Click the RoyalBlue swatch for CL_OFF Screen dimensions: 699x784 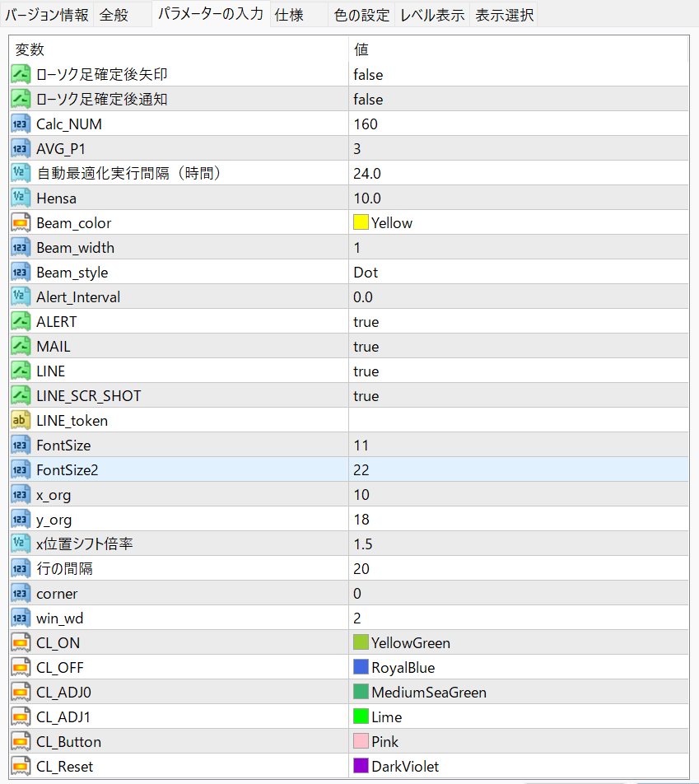pyautogui.click(x=361, y=668)
